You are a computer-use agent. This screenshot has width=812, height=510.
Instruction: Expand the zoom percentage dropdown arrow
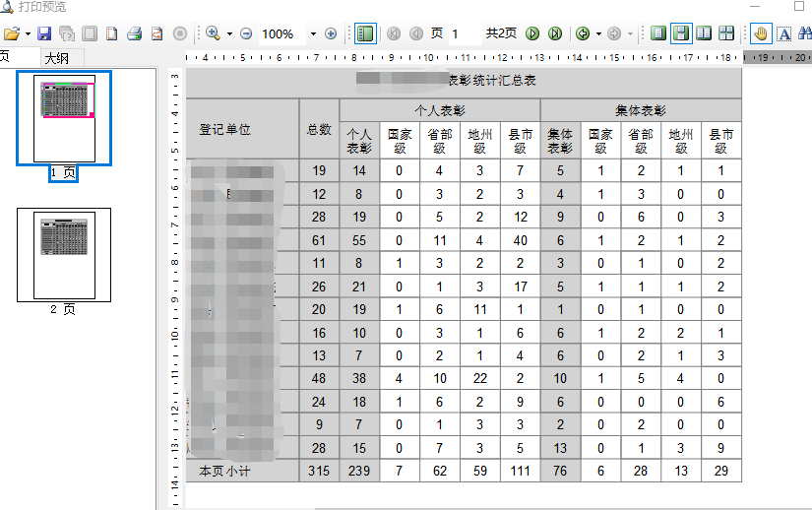[x=313, y=34]
